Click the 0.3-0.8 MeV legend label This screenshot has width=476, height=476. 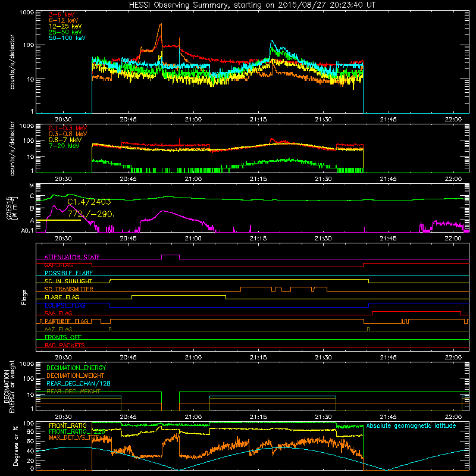67,134
